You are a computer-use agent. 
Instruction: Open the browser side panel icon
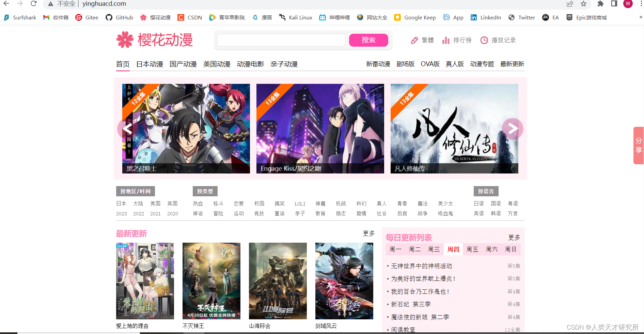(614, 4)
